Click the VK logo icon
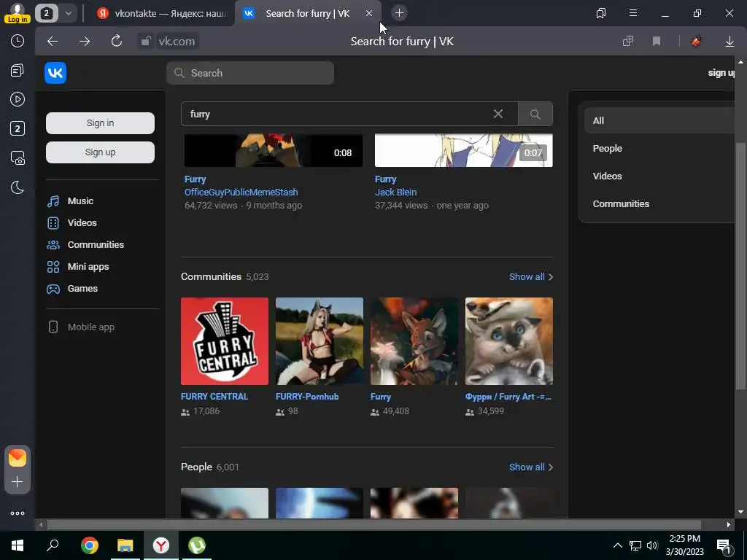 (x=55, y=73)
